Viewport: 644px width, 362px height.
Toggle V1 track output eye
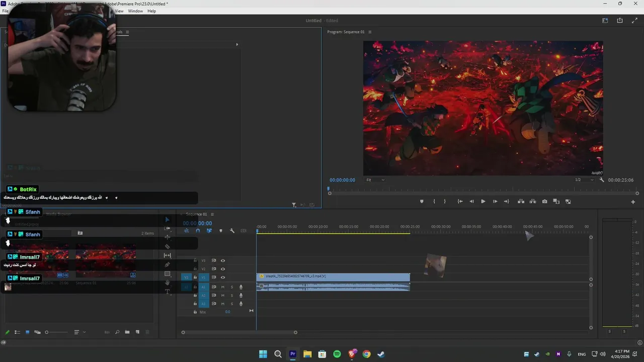click(223, 277)
